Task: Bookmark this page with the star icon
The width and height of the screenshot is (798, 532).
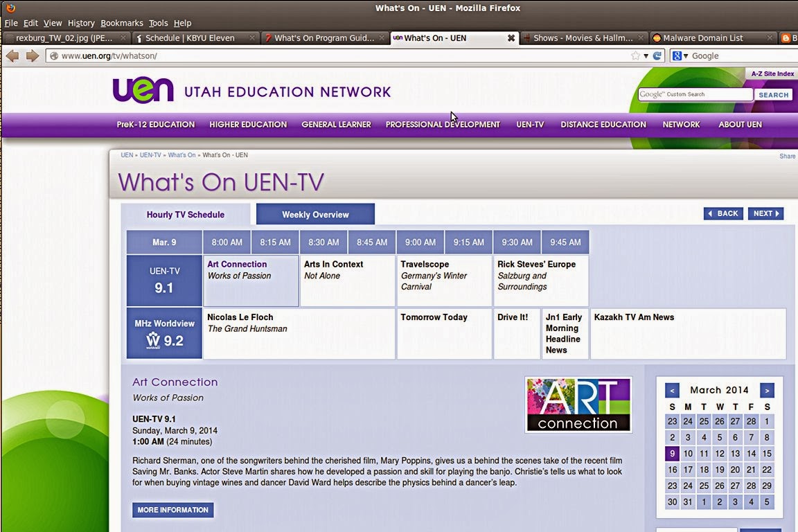Action: [636, 56]
